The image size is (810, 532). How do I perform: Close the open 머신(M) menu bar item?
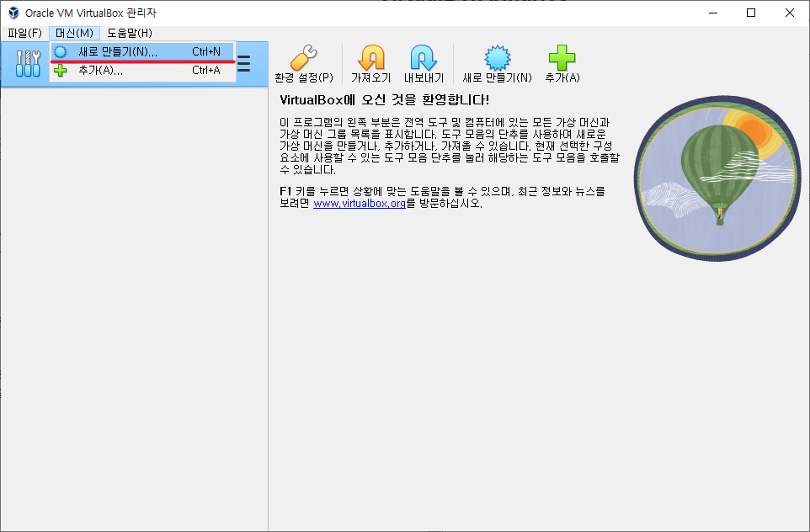(74, 33)
